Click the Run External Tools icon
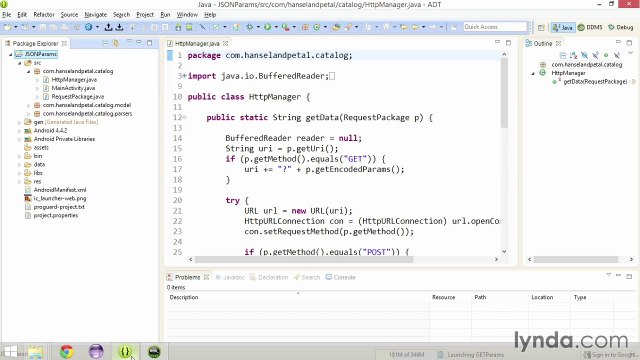The image size is (640, 360). pyautogui.click(x=285, y=27)
